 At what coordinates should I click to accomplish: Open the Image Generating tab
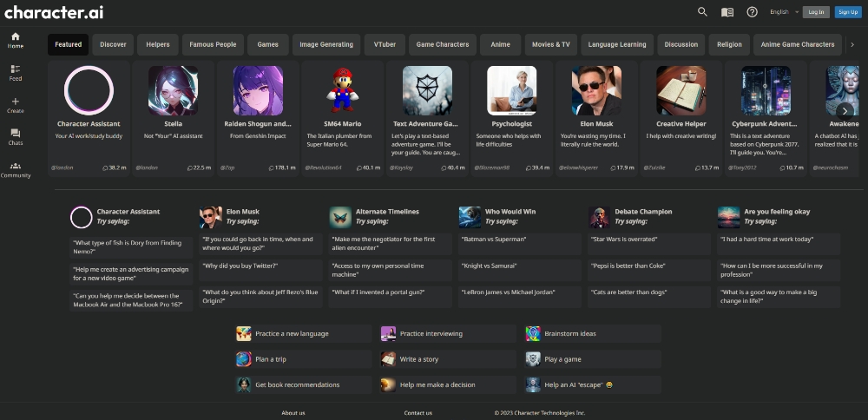click(x=326, y=44)
